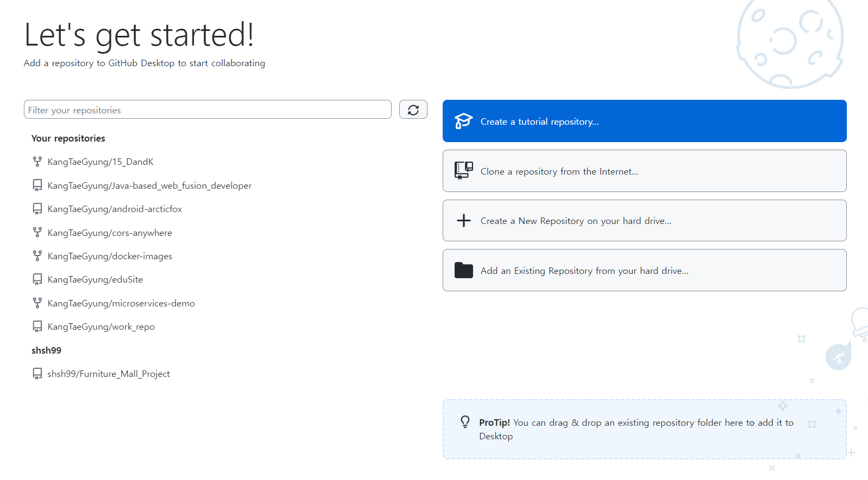Click the fork icon beside microservices-demo
The image size is (868, 480).
[x=37, y=303]
